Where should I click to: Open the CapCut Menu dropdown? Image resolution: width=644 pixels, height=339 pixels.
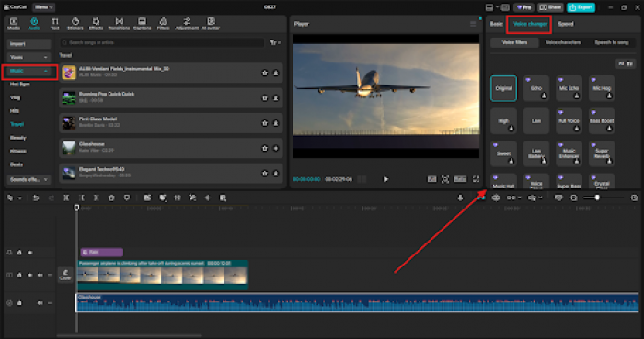(x=43, y=7)
